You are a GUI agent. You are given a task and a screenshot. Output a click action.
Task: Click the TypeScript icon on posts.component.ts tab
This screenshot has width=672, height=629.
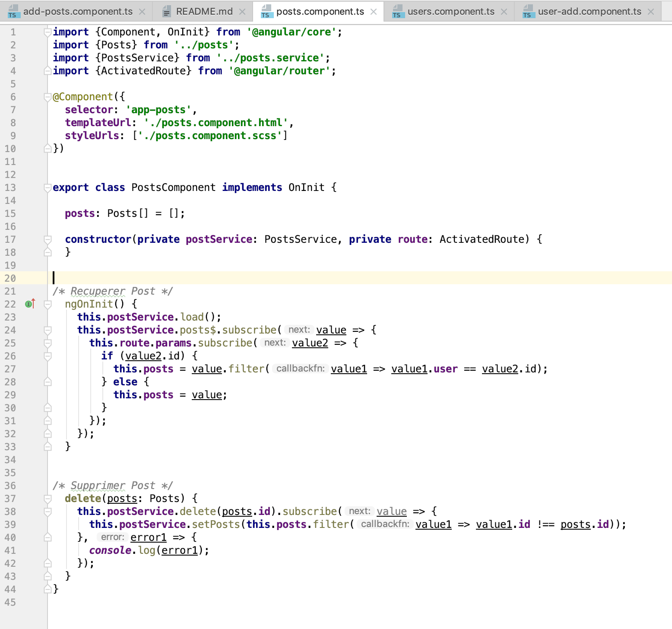coord(266,11)
